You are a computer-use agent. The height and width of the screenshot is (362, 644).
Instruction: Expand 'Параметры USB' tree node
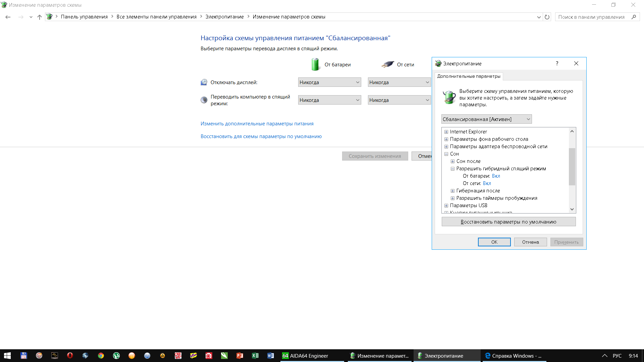coord(446,205)
